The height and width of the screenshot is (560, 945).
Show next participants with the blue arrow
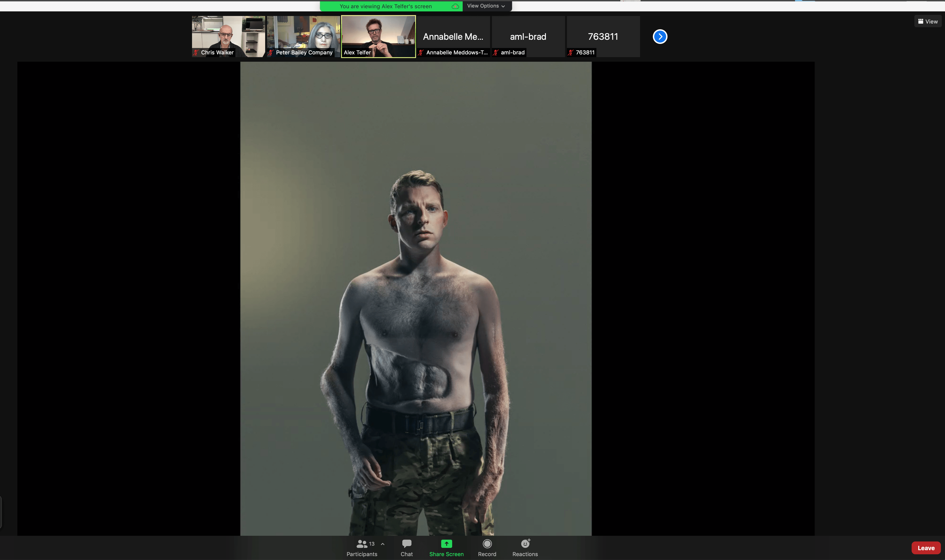[x=660, y=37]
